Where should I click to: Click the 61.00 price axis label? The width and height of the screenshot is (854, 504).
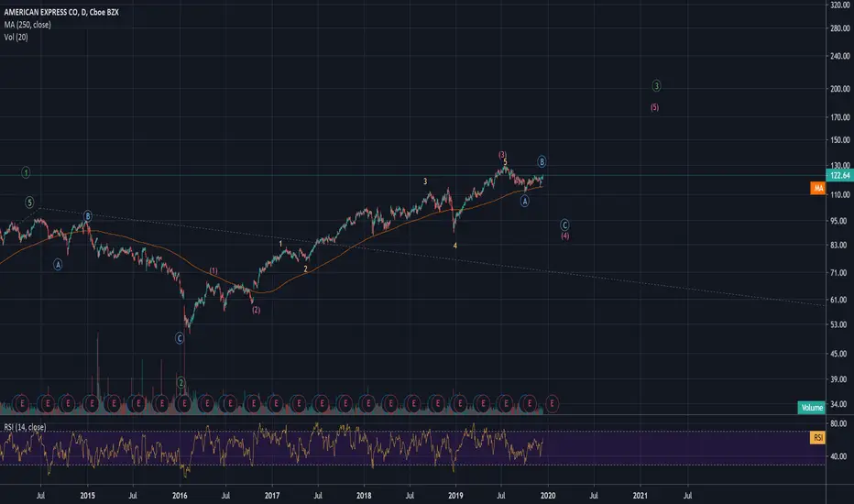click(838, 300)
